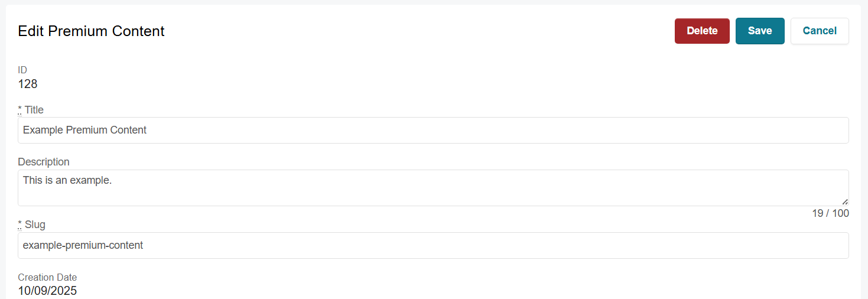Viewport: 868px width, 299px height.
Task: Click the ID label
Action: tap(22, 70)
